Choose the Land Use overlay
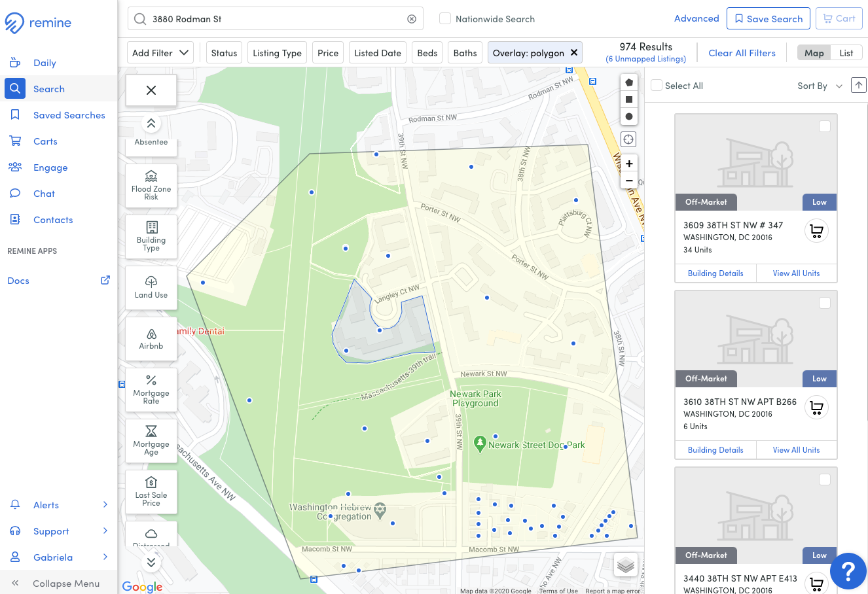Screen dimensions: 868x594 (x=151, y=287)
